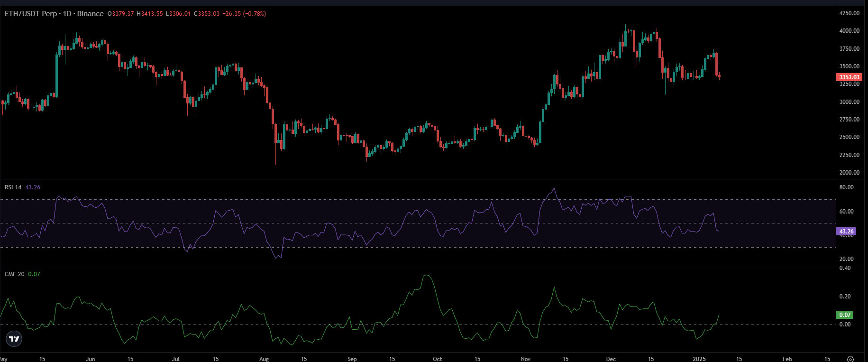Click the 20.00 RSI scale label
868x362 pixels.
(846, 259)
